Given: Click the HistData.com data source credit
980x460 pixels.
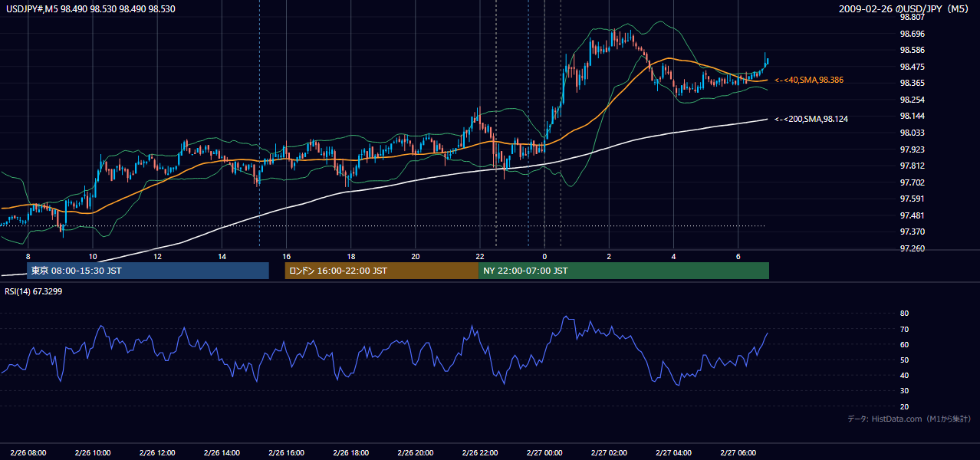Looking at the screenshot, I should tap(909, 419).
